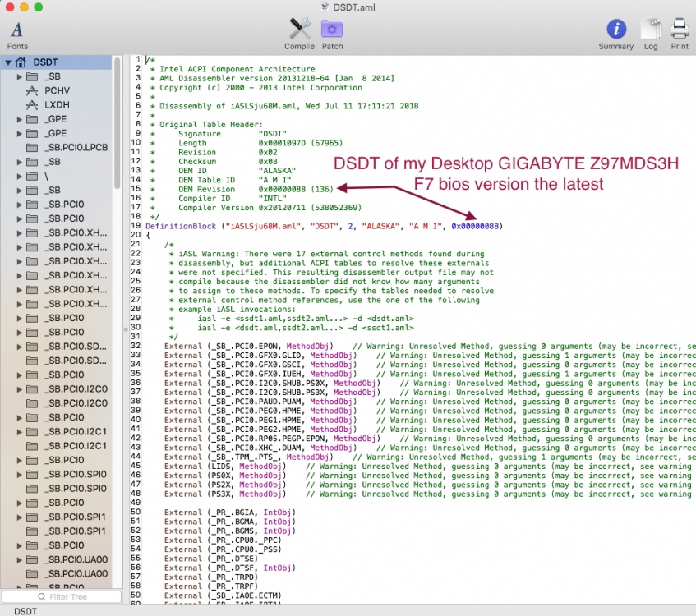Click line number 32 in gutter
Viewport: 696px width, 616px height.
136,346
